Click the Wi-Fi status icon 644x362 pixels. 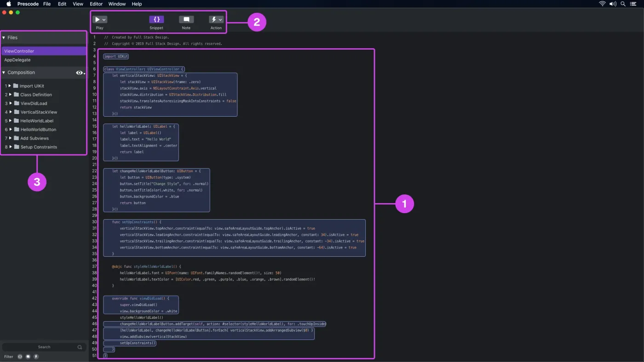point(602,4)
